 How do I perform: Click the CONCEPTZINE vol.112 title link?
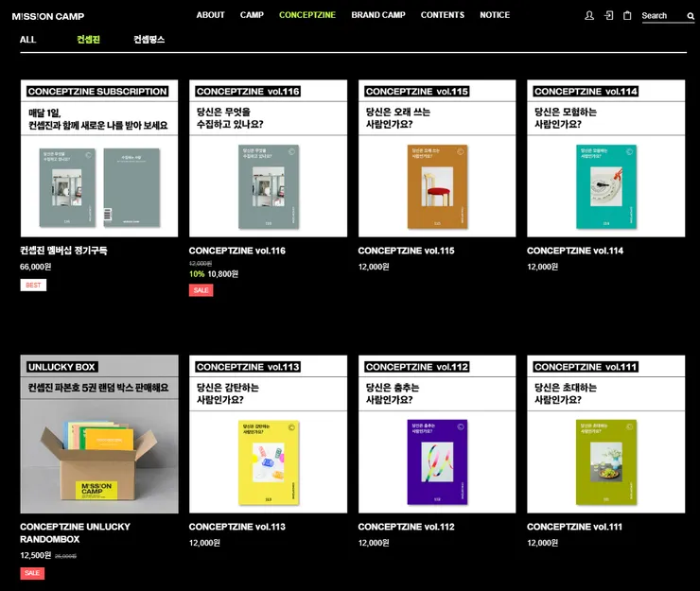(x=406, y=527)
